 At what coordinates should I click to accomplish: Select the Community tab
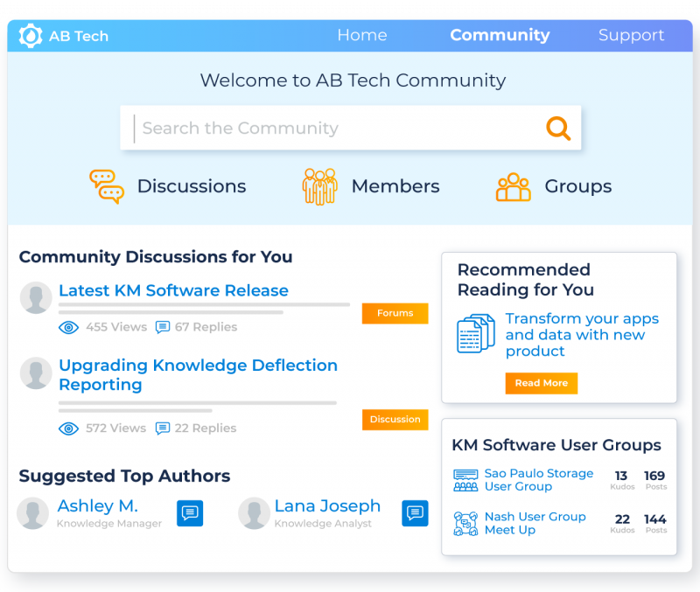click(x=500, y=35)
